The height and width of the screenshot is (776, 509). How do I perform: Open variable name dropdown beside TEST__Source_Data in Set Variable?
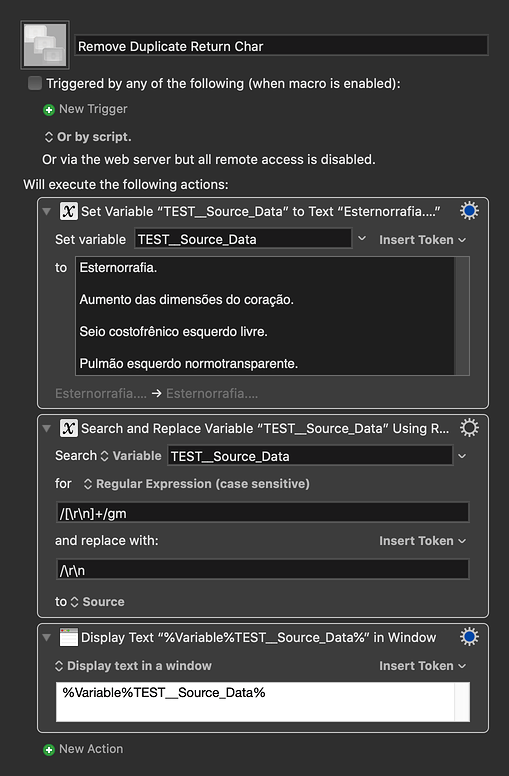point(362,239)
